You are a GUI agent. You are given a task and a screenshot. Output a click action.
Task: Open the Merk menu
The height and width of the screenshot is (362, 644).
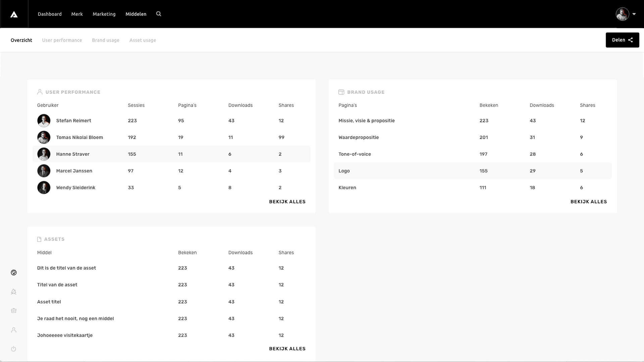tap(77, 14)
